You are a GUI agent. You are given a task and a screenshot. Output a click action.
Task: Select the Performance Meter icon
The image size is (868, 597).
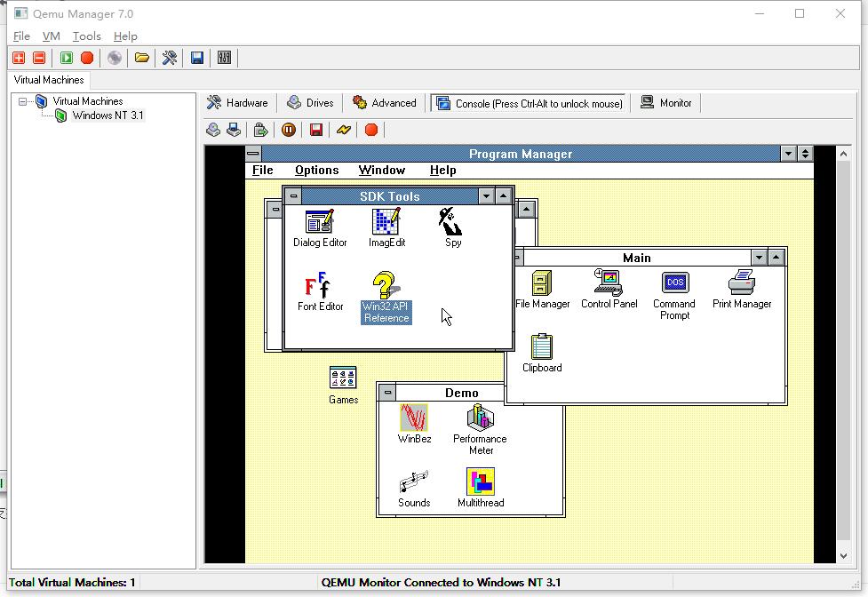click(x=480, y=430)
